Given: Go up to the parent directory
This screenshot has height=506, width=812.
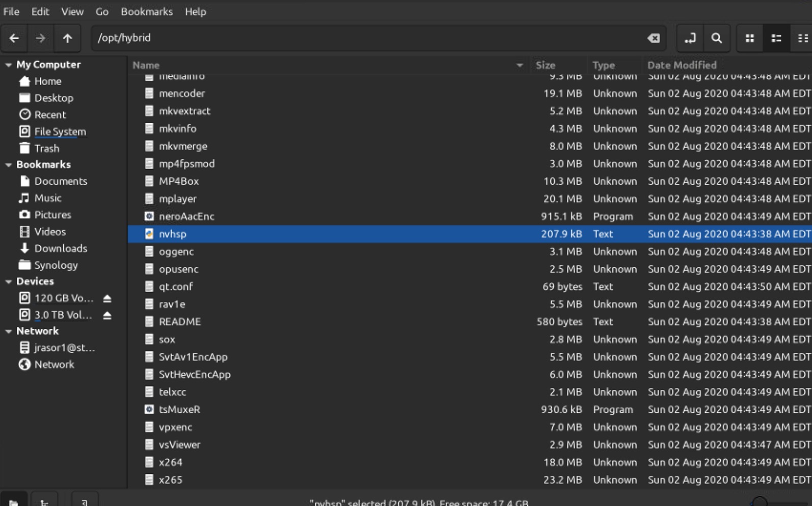Looking at the screenshot, I should (67, 38).
